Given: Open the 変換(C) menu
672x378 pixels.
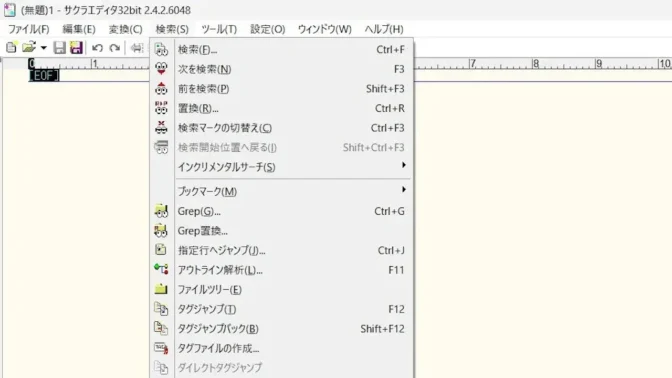Looking at the screenshot, I should (126, 29).
